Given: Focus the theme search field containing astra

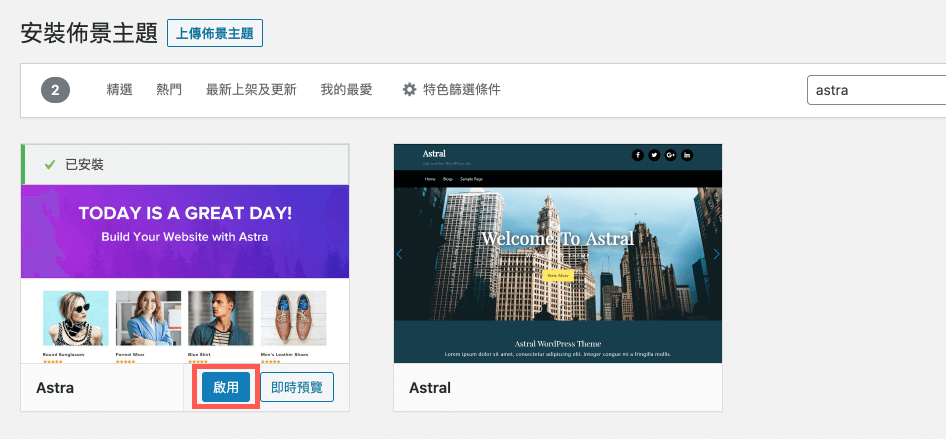Looking at the screenshot, I should tap(876, 90).
